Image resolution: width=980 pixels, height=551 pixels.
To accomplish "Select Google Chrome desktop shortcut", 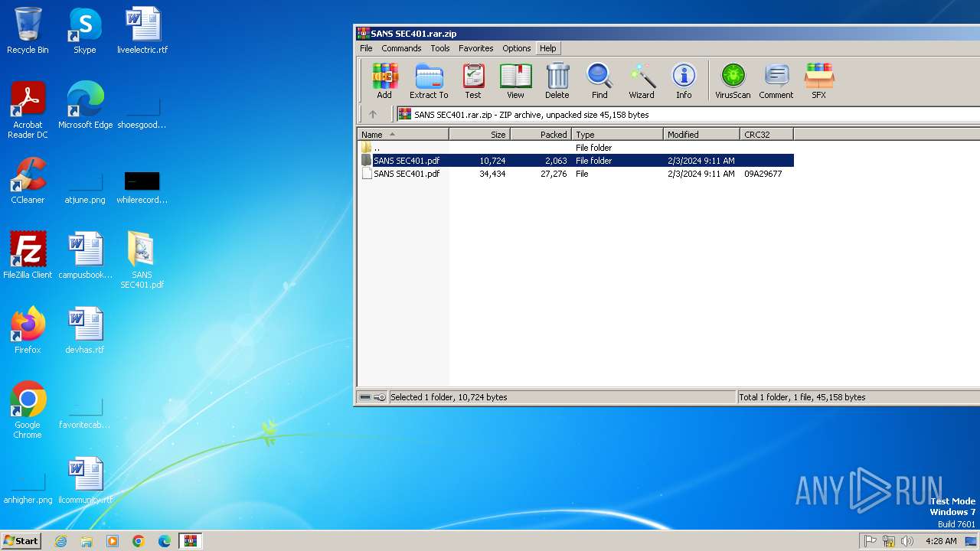I will point(28,410).
